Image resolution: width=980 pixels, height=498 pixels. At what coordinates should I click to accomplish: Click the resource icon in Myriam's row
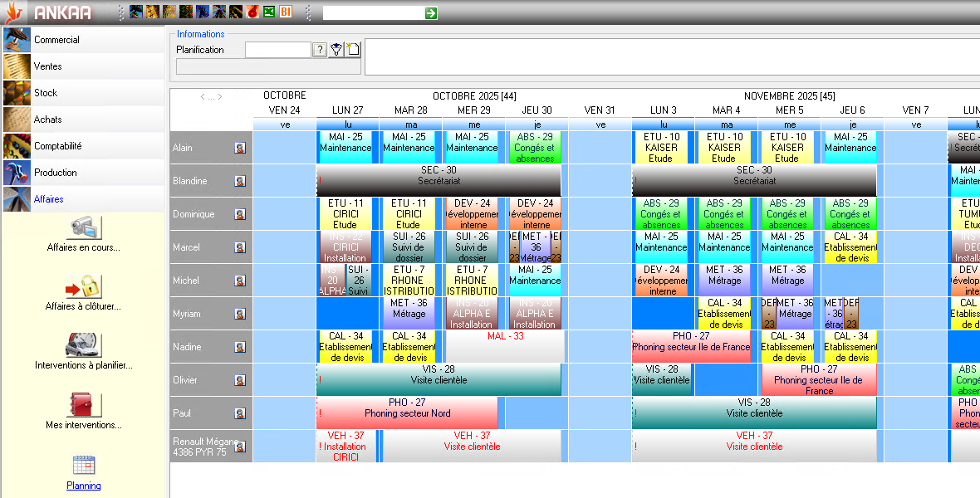(x=240, y=314)
